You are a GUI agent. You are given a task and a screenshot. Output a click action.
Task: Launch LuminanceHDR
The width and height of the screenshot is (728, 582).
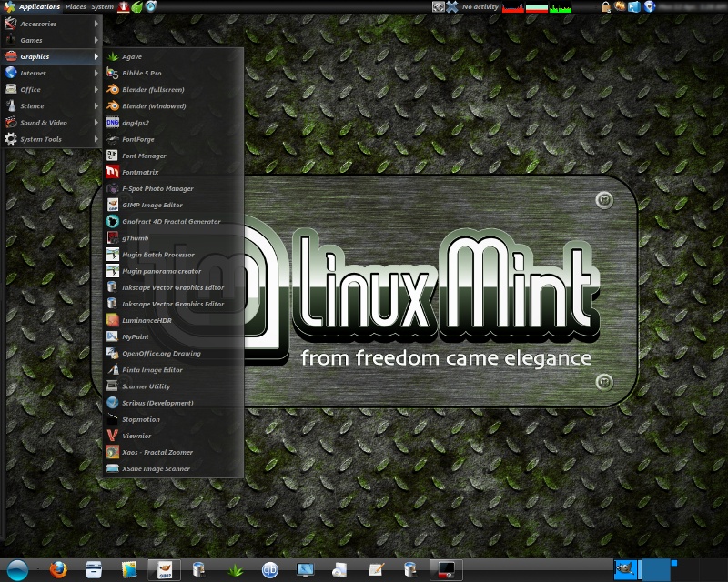173,320
